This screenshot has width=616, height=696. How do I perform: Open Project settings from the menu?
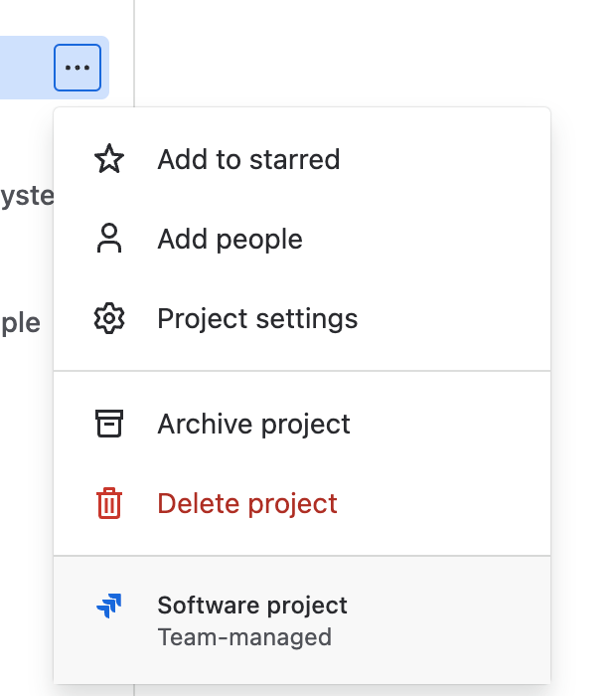tap(257, 318)
